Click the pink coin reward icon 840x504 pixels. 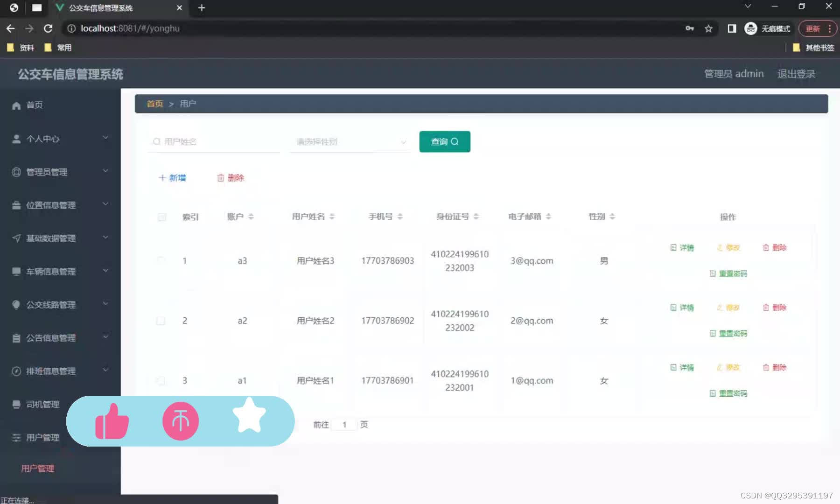181,421
